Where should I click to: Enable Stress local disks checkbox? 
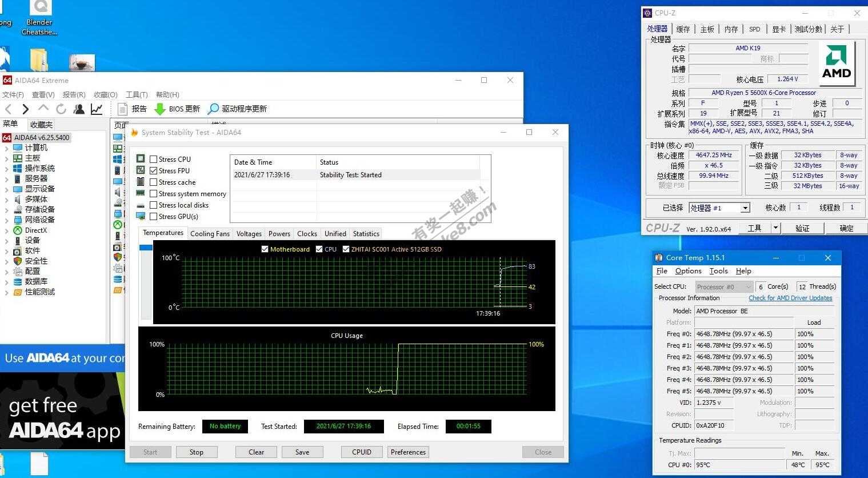click(x=153, y=205)
